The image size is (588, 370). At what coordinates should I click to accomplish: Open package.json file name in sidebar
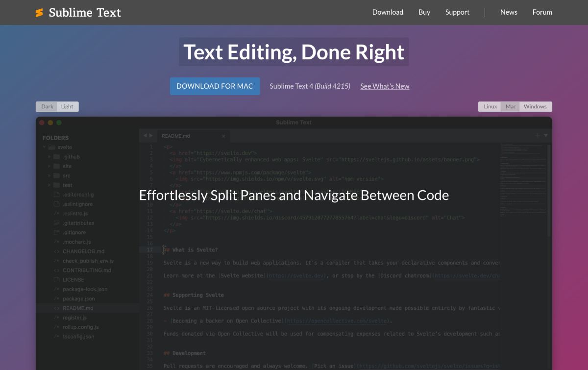tap(79, 298)
